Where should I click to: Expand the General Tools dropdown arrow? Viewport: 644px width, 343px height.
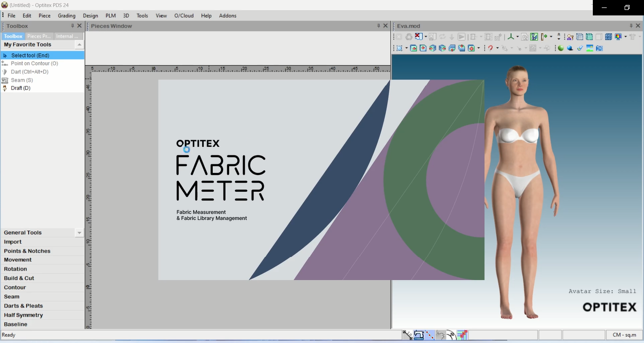(79, 233)
